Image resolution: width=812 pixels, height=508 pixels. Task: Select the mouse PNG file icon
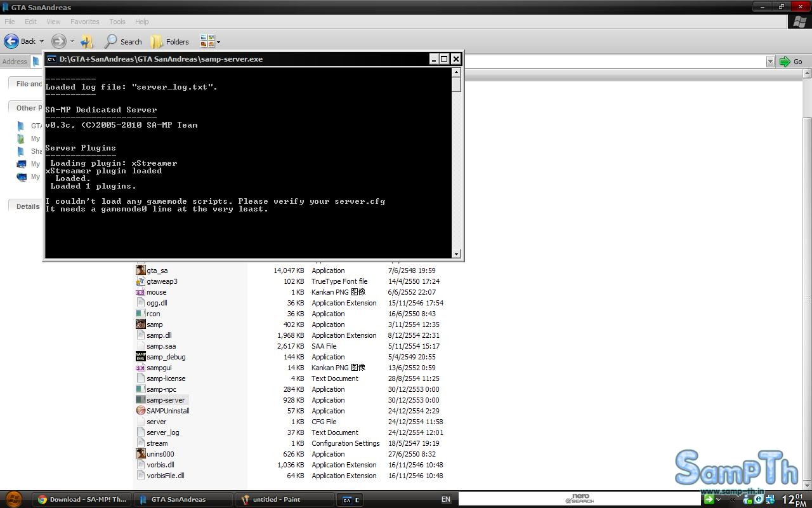pyautogui.click(x=140, y=292)
